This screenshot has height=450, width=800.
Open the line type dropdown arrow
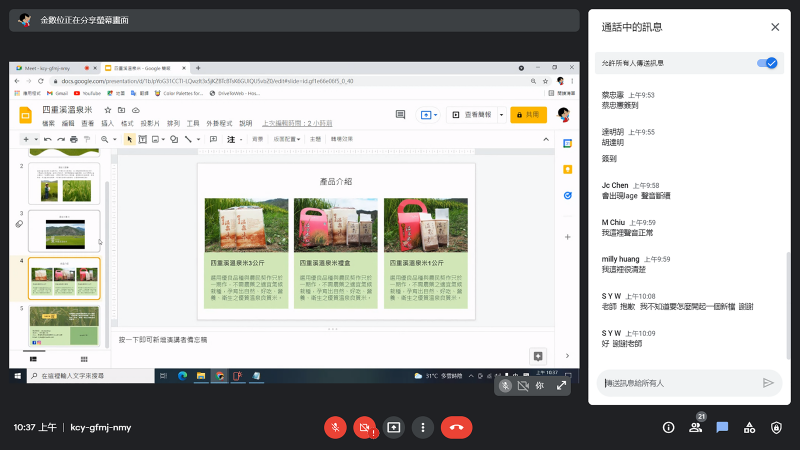point(198,139)
